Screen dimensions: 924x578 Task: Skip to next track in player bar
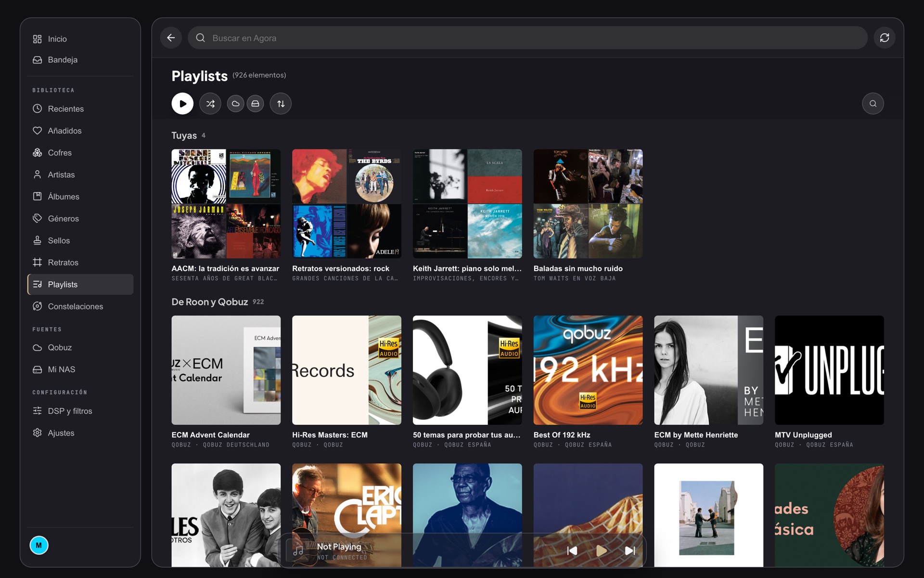click(630, 551)
